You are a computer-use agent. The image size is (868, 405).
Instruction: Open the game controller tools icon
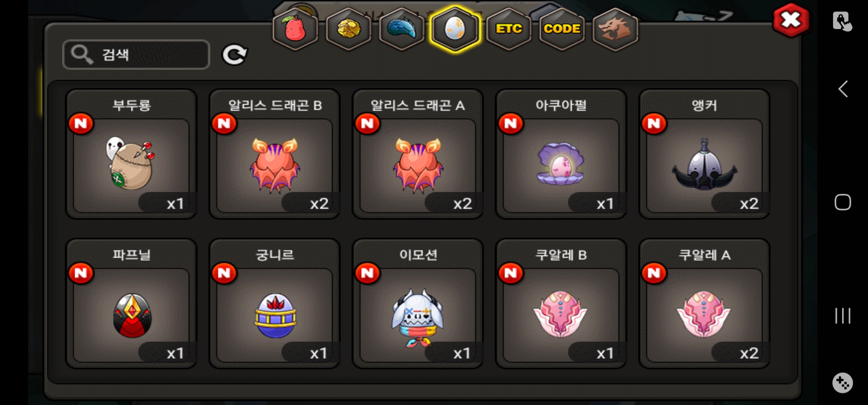(x=843, y=383)
